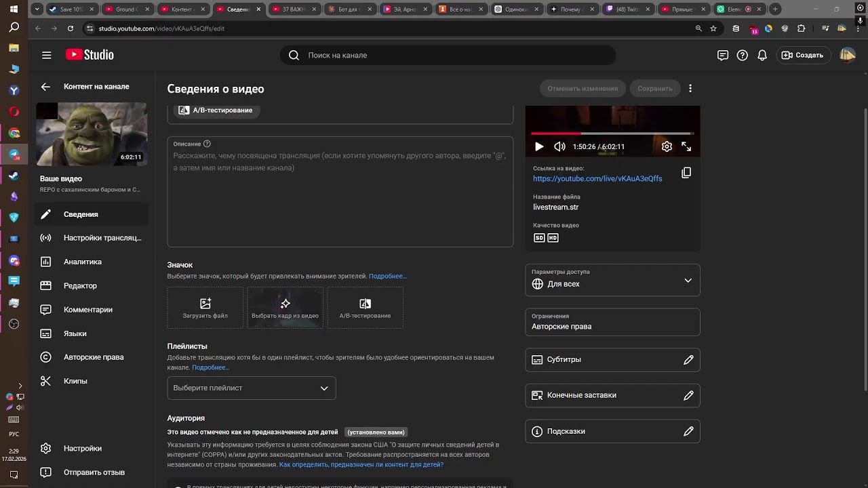Click the Создать button
This screenshot has width=868, height=488.
(802, 55)
